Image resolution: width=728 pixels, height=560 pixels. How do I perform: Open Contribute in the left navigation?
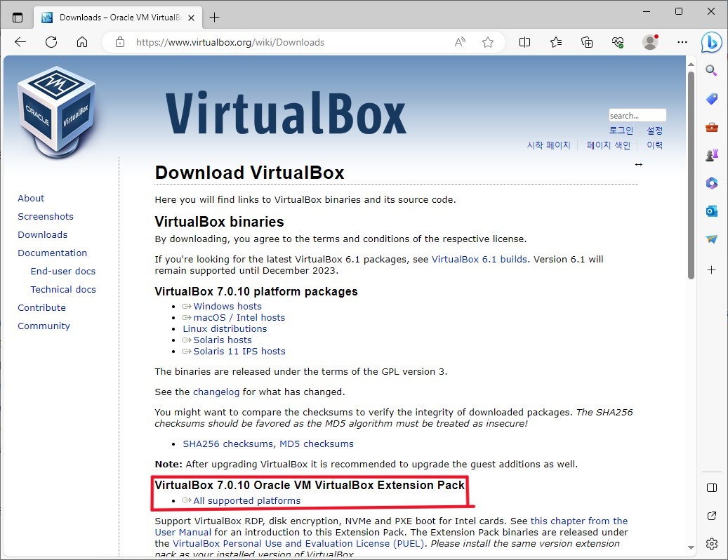click(x=42, y=307)
